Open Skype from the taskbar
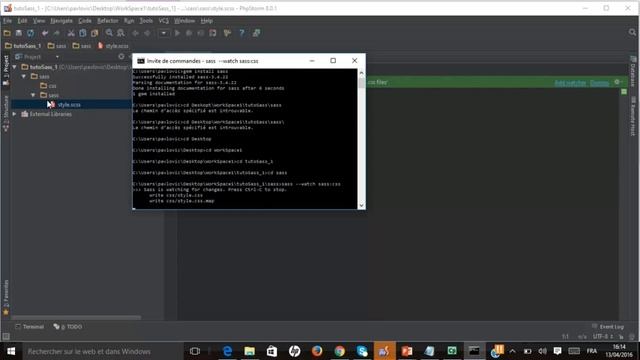The width and height of the screenshot is (640, 360). (362, 351)
